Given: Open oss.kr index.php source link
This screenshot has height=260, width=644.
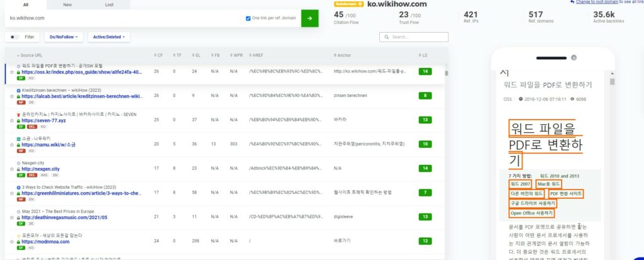Looking at the screenshot, I should point(82,72).
